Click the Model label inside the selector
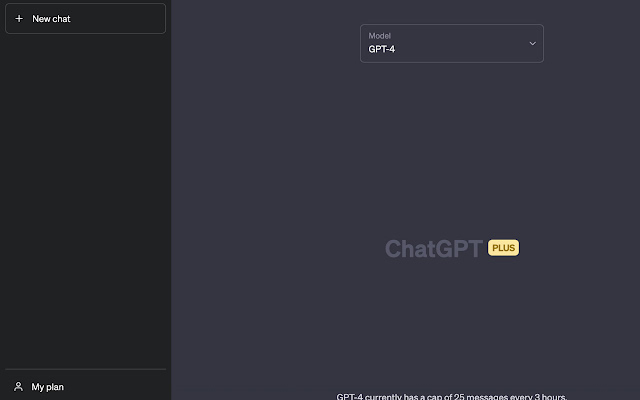The height and width of the screenshot is (400, 640). click(380, 36)
